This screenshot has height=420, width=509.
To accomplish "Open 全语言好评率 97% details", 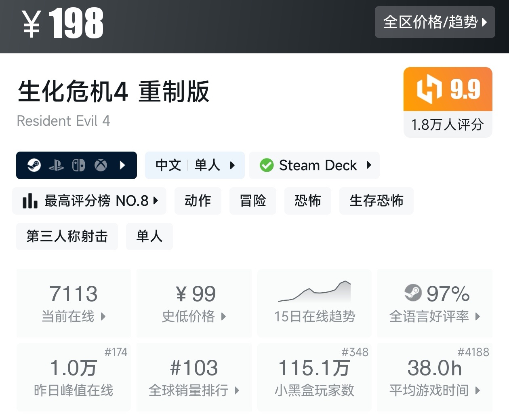I will pyautogui.click(x=435, y=303).
